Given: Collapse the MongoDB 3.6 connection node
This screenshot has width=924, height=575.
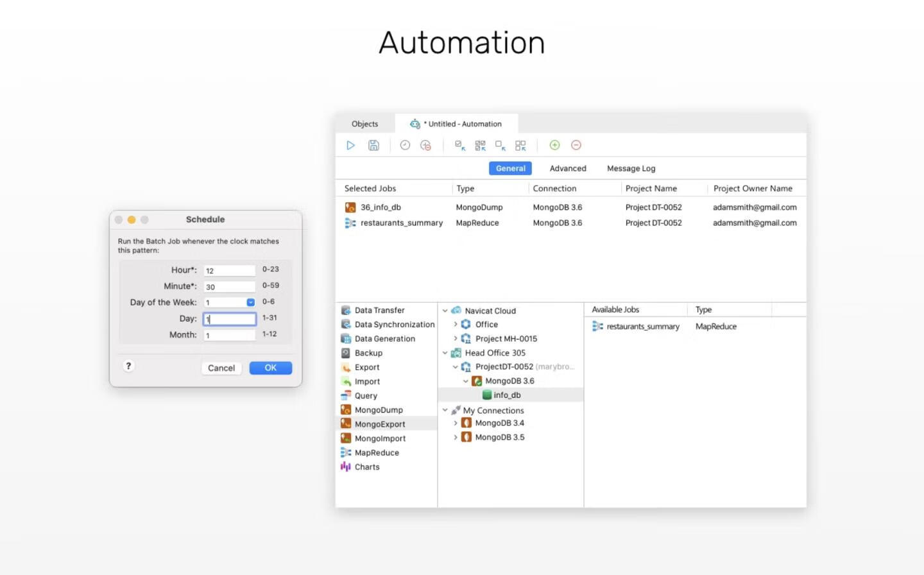Looking at the screenshot, I should 466,381.
